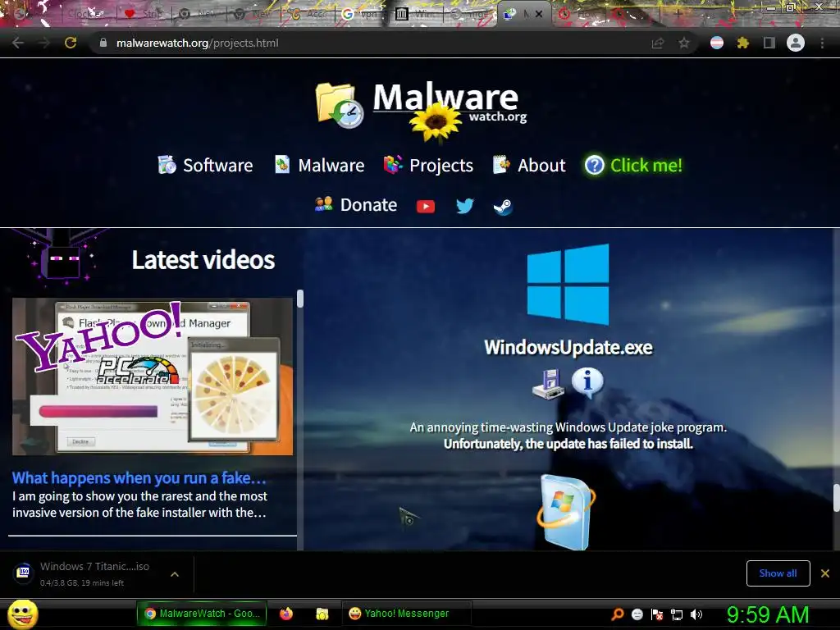Switch to Yahoo! Messenger taskbar button
This screenshot has width=840, height=630.
point(406,614)
